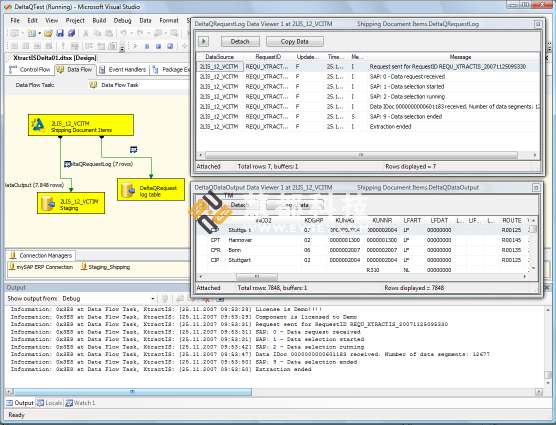The image size is (556, 425).
Task: Click the Cut scissors toolbar icon
Action: click(x=86, y=34)
